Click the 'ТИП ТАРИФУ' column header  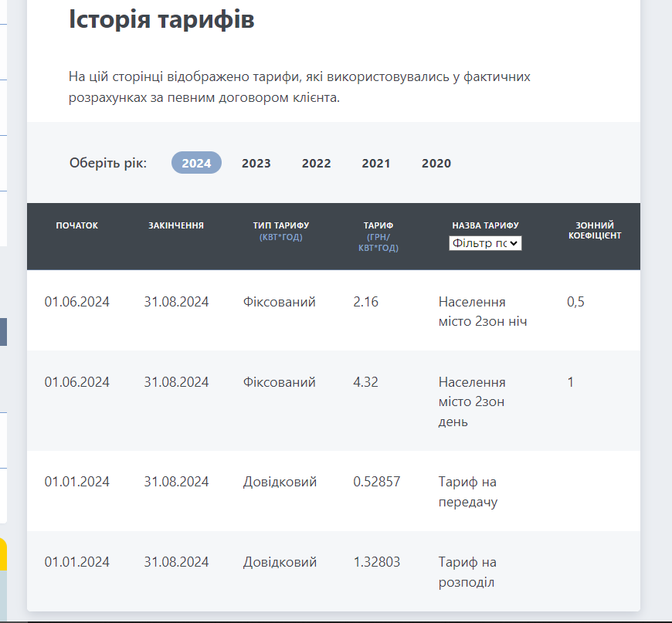click(281, 225)
